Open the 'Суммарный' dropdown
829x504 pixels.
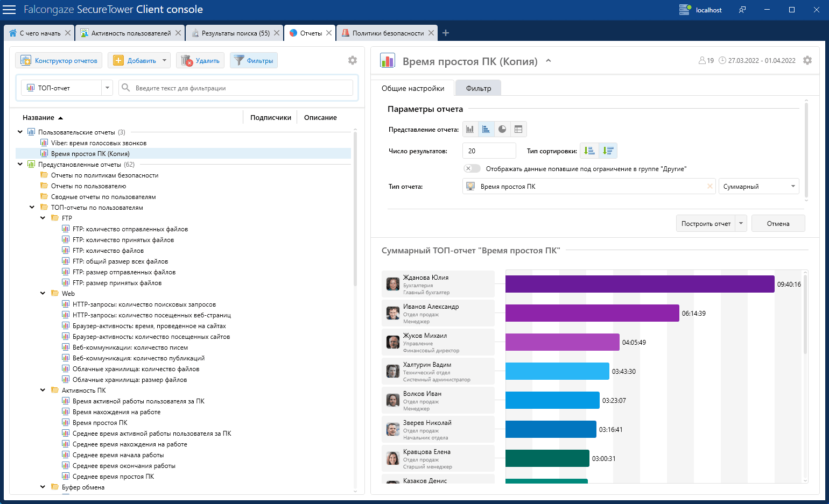[758, 187]
